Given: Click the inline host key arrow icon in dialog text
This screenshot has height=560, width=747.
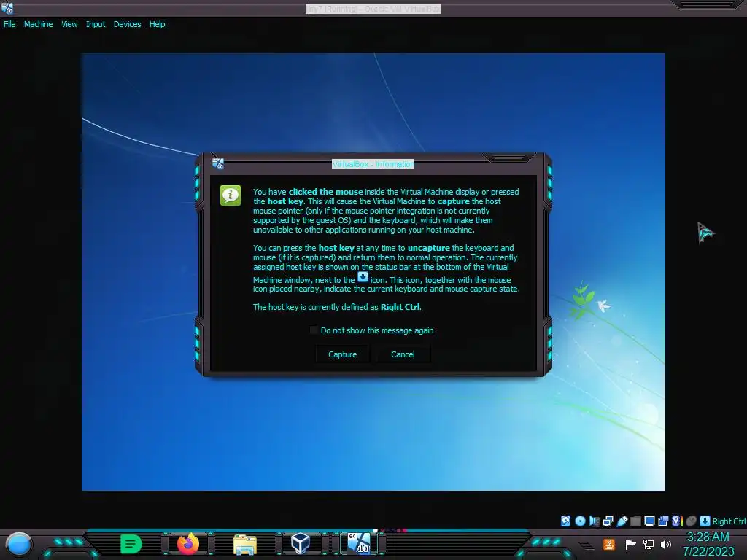Looking at the screenshot, I should tap(363, 276).
